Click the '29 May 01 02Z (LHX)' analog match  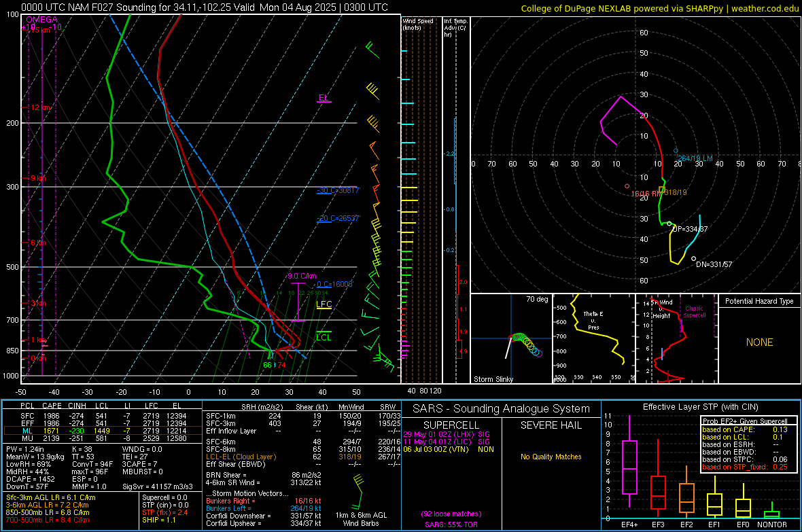coord(438,434)
